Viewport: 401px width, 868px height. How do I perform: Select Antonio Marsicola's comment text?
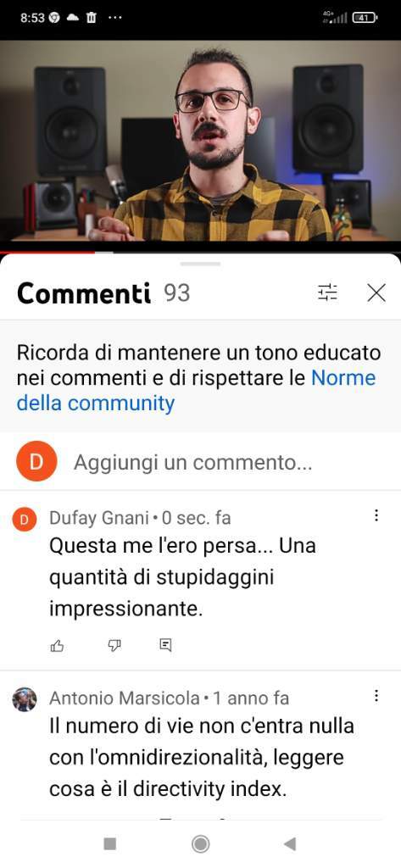pyautogui.click(x=202, y=757)
